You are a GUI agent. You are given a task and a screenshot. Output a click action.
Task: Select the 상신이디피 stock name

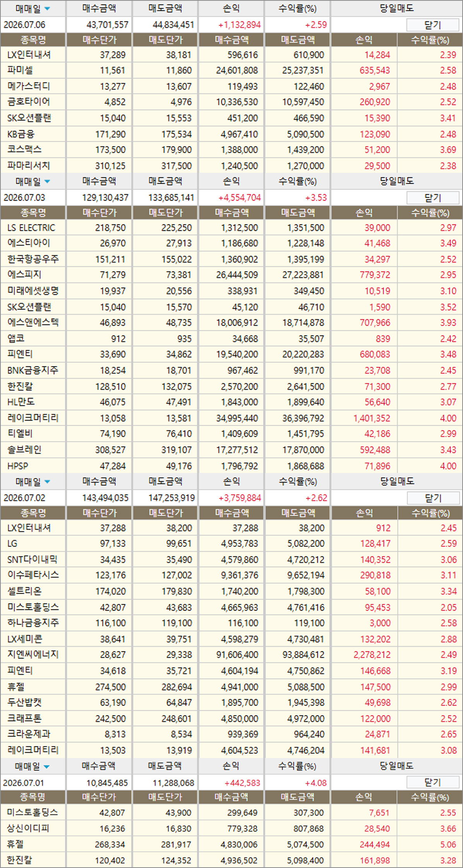[28, 829]
